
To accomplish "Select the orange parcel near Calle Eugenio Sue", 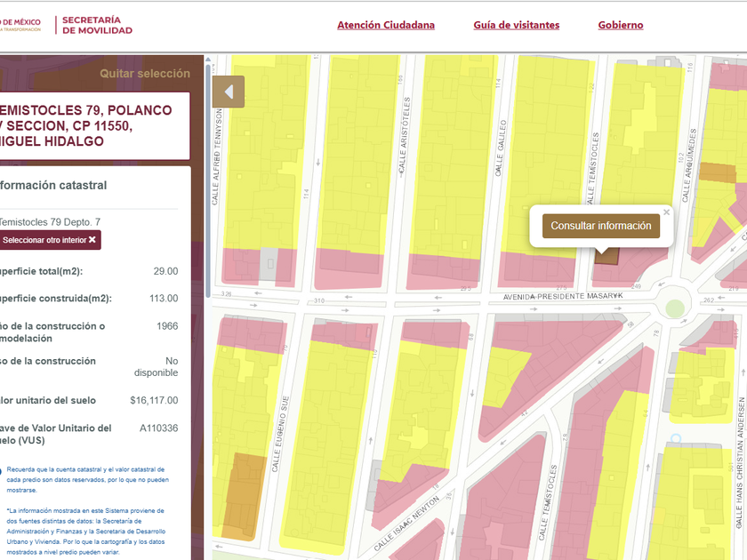I will (243, 495).
